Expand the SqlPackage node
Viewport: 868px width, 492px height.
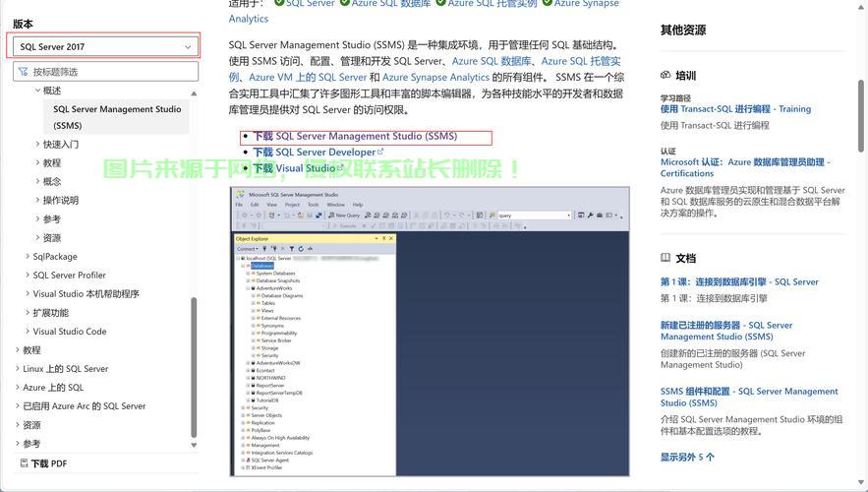[28, 256]
